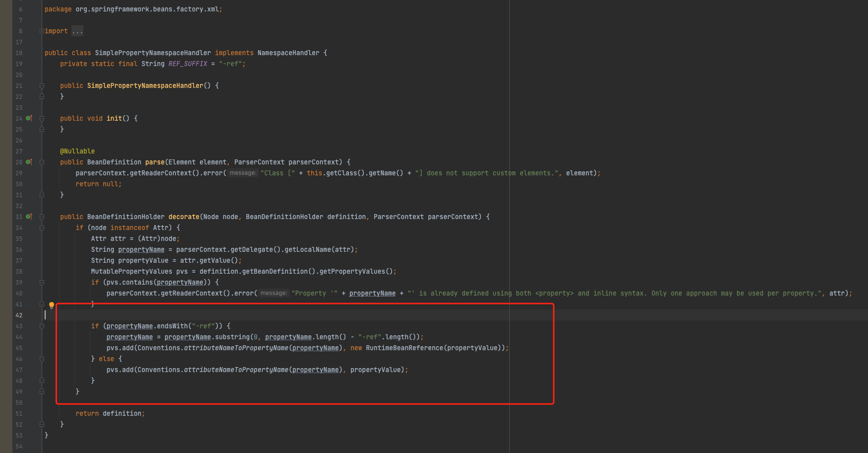Click the constructor name on line 21

145,85
